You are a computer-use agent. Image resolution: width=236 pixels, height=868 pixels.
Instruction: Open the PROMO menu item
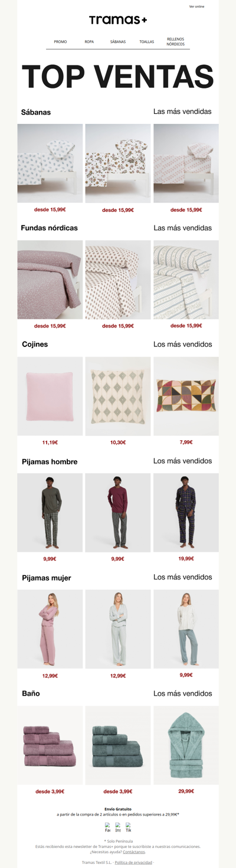pos(60,42)
